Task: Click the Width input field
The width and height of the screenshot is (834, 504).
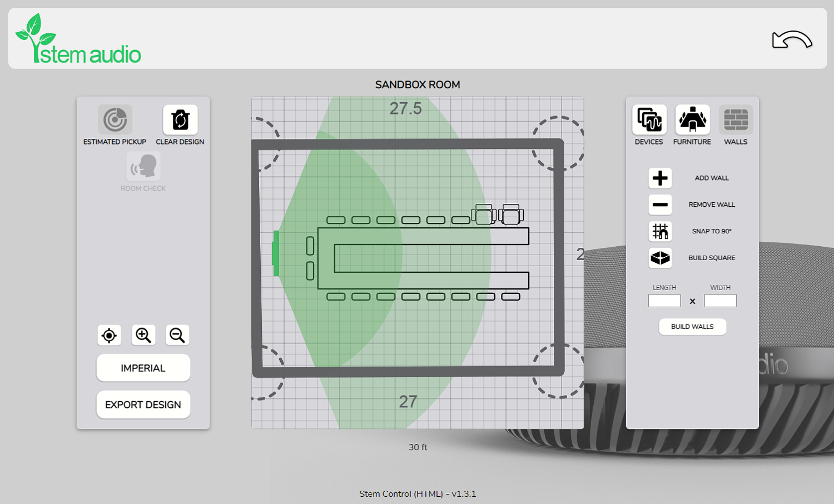Action: (720, 301)
